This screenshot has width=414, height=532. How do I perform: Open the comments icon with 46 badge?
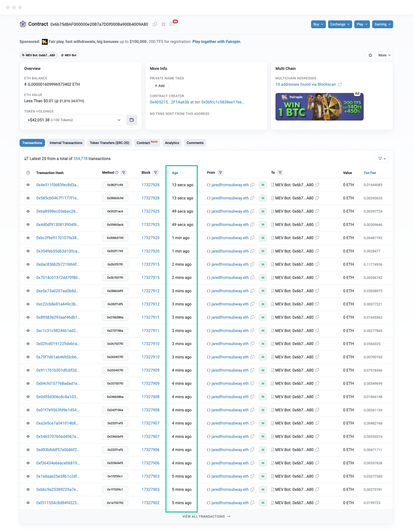pyautogui.click(x=172, y=24)
